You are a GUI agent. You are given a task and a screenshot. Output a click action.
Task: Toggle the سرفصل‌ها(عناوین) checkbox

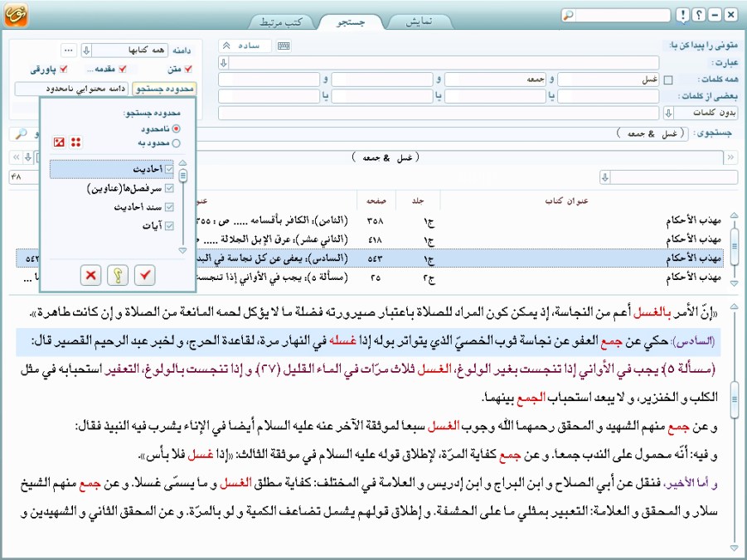click(x=169, y=188)
